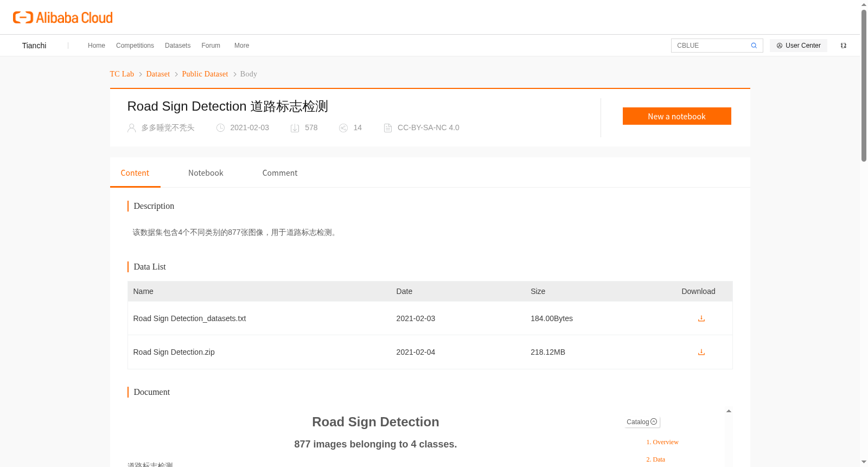Open the More menu in navigation
Screen dimensions: 868x467
pyautogui.click(x=241, y=46)
